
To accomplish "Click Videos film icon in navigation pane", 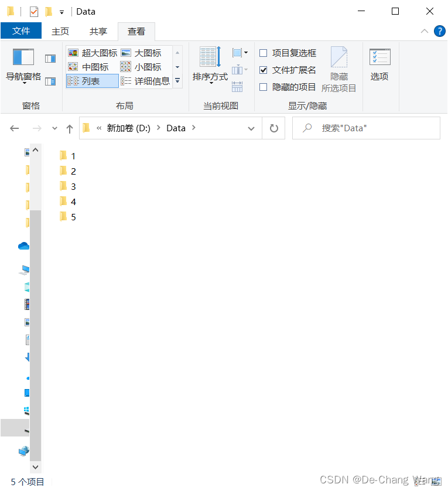I will [x=27, y=304].
